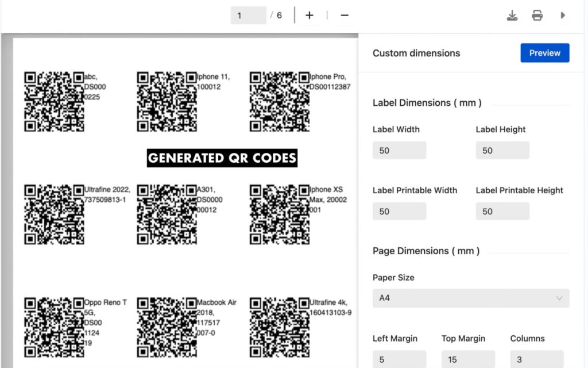The width and height of the screenshot is (588, 368).
Task: Select the Iphone 11 QR code
Action: [x=167, y=102]
